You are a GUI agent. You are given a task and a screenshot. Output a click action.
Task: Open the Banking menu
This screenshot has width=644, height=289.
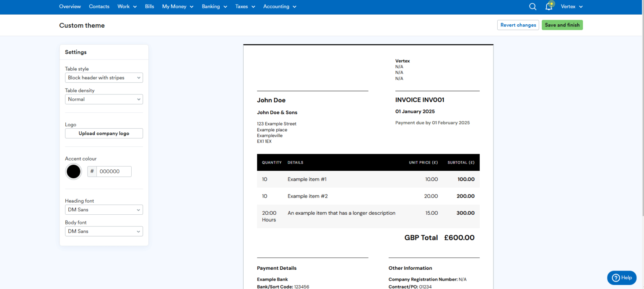(x=214, y=6)
